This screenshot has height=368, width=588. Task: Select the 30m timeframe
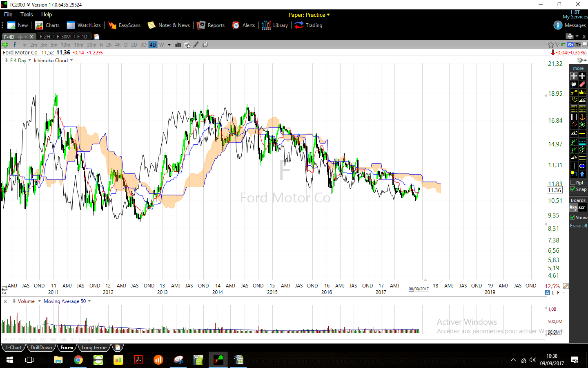[x=92, y=45]
